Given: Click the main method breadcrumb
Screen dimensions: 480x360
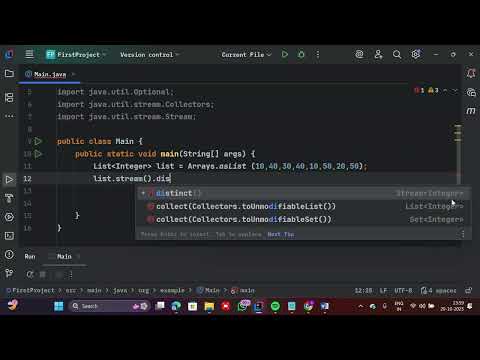Looking at the screenshot, I should (x=243, y=291).
